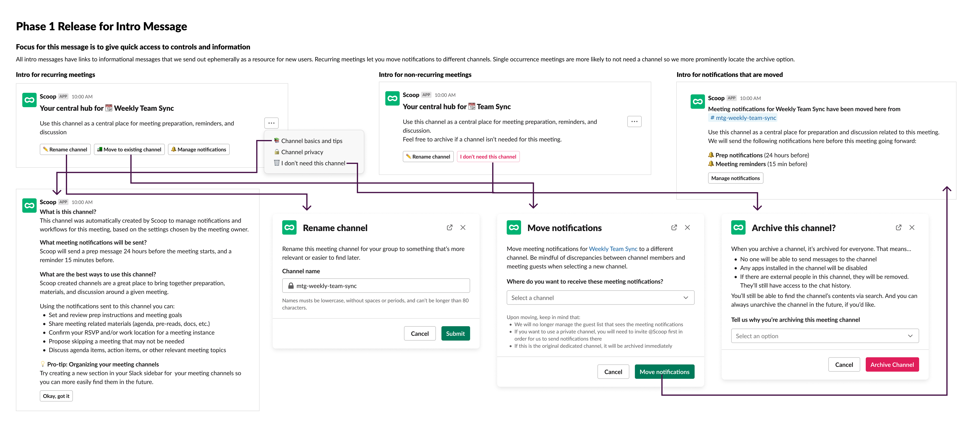The image size is (980, 425).
Task: Choose Channel privacy from the overflow menu
Action: pyautogui.click(x=302, y=152)
